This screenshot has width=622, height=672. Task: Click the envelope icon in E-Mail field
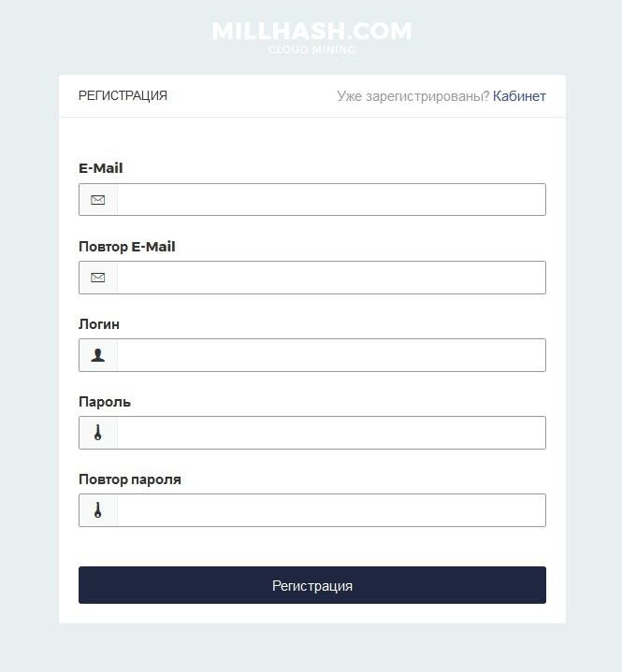pyautogui.click(x=98, y=200)
